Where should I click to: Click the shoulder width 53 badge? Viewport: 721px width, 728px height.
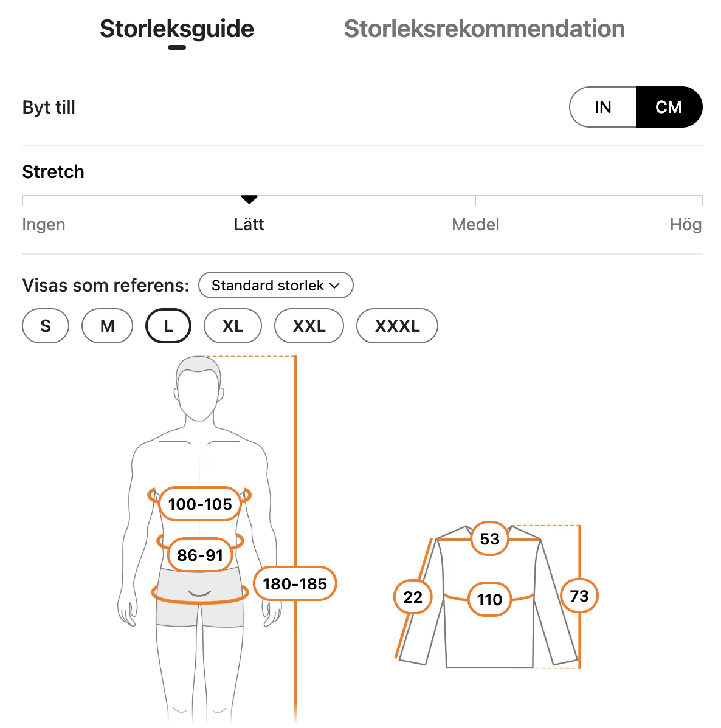coord(489,538)
